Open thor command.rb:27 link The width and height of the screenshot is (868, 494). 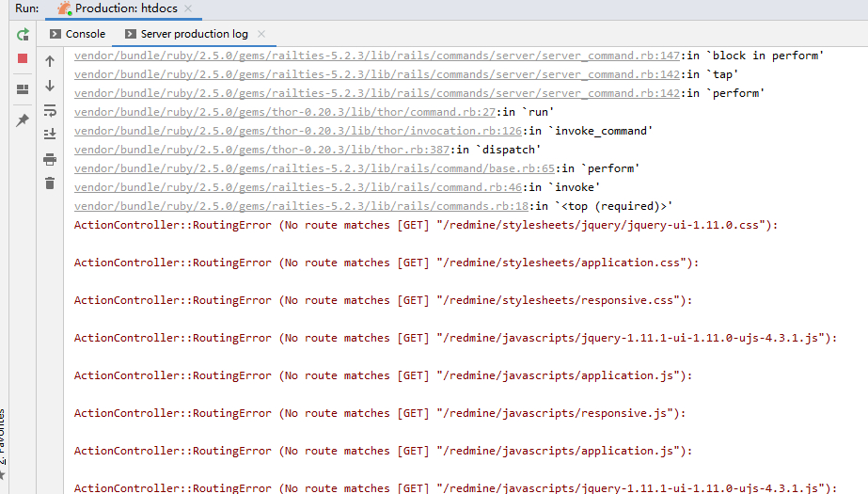tap(285, 112)
